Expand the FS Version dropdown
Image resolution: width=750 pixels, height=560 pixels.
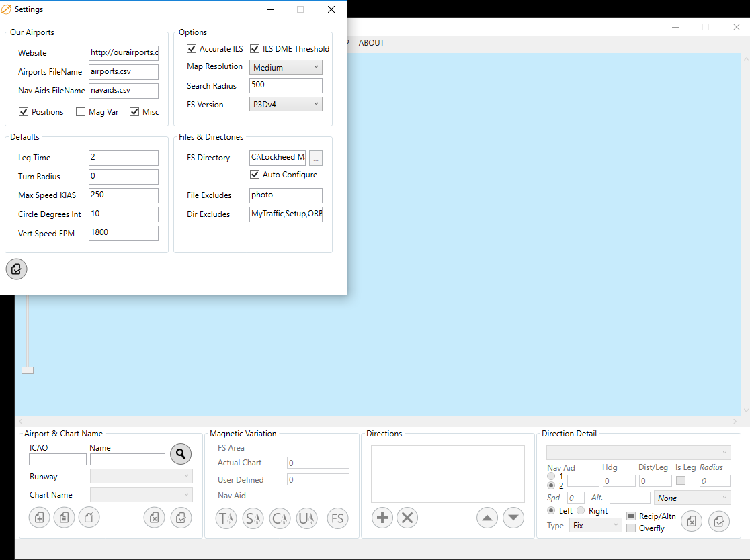tap(286, 105)
